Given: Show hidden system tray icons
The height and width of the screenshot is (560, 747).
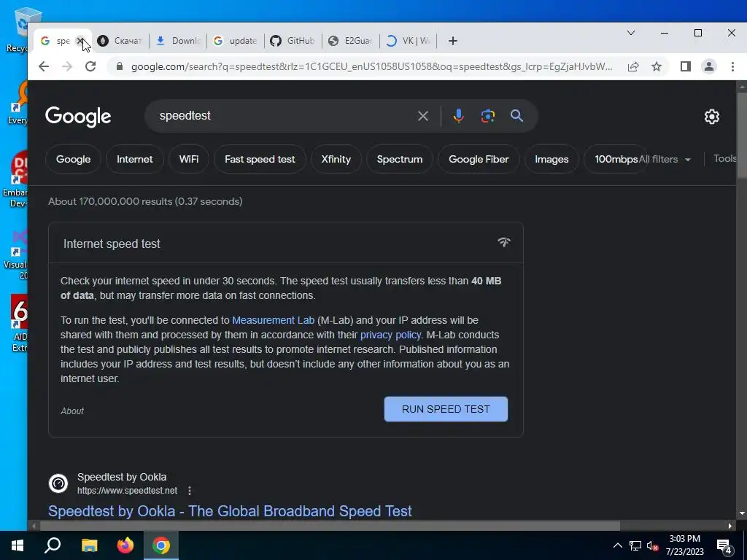Looking at the screenshot, I should point(617,545).
